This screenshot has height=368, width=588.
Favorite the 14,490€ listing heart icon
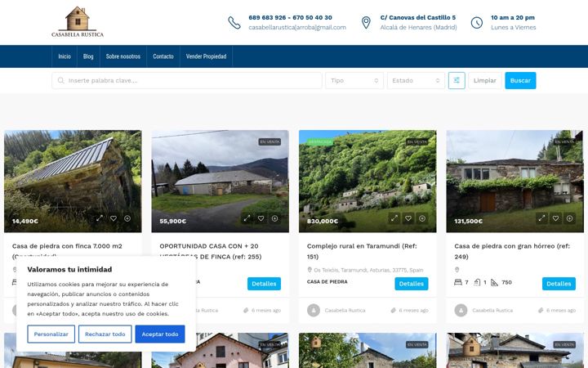[114, 218]
